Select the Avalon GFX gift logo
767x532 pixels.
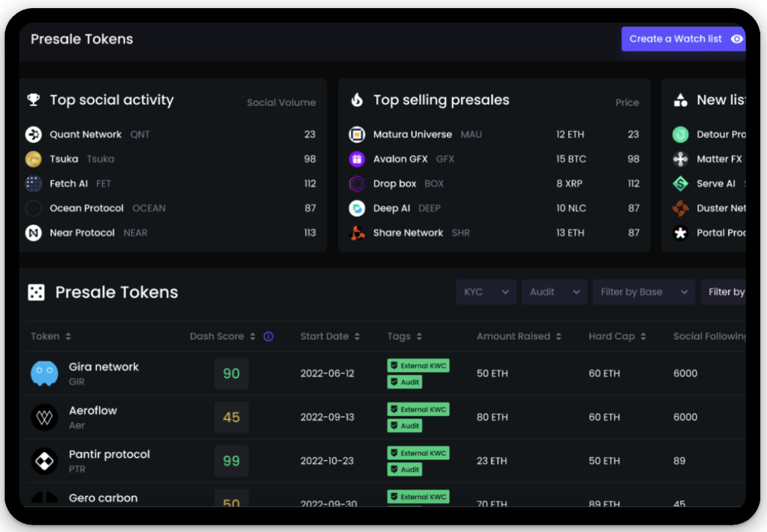click(357, 159)
